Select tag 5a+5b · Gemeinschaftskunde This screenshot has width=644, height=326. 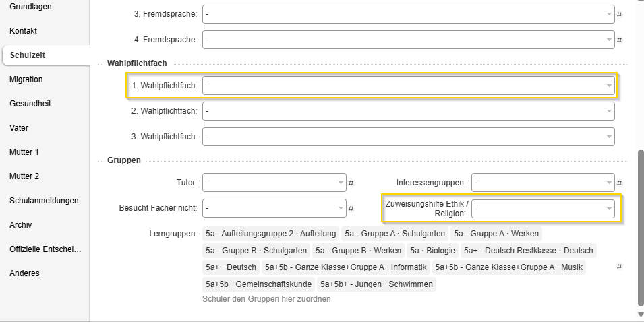[259, 284]
